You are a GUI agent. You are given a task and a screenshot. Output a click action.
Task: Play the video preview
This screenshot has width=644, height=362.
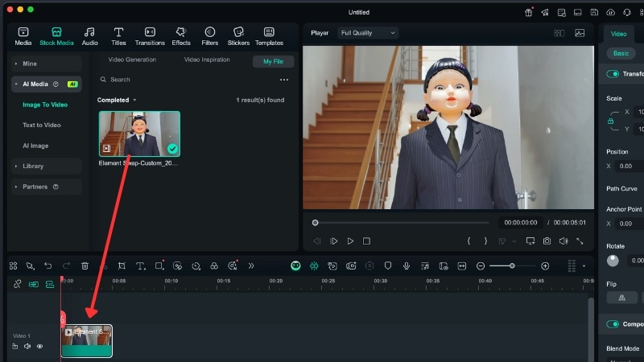pos(350,241)
